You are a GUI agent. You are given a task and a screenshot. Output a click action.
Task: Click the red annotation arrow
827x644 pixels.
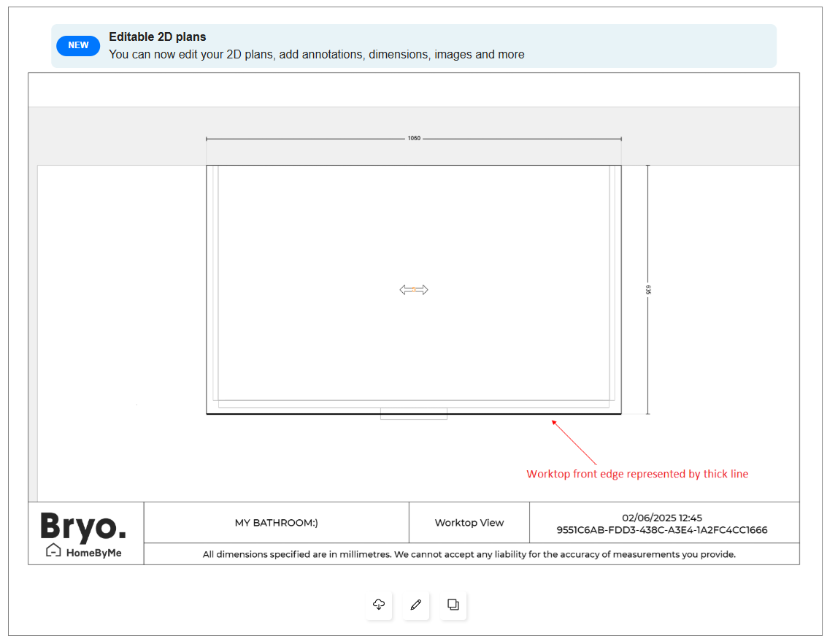(x=574, y=442)
